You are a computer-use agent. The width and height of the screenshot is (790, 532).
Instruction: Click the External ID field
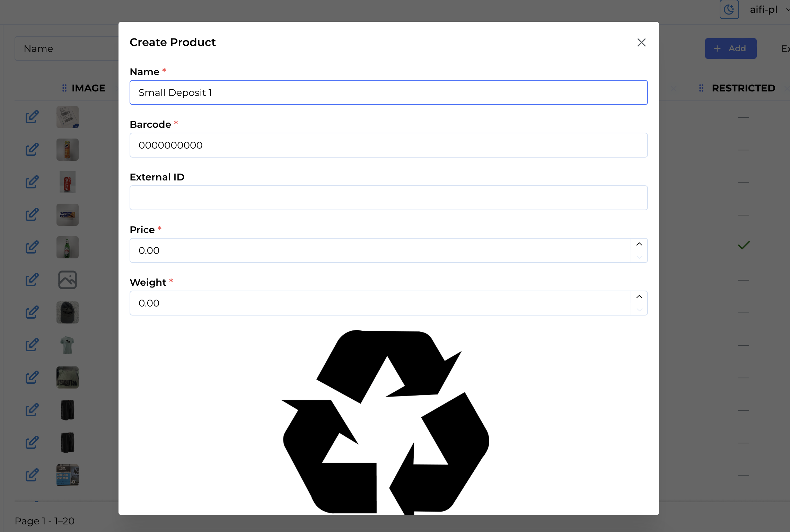[388, 198]
